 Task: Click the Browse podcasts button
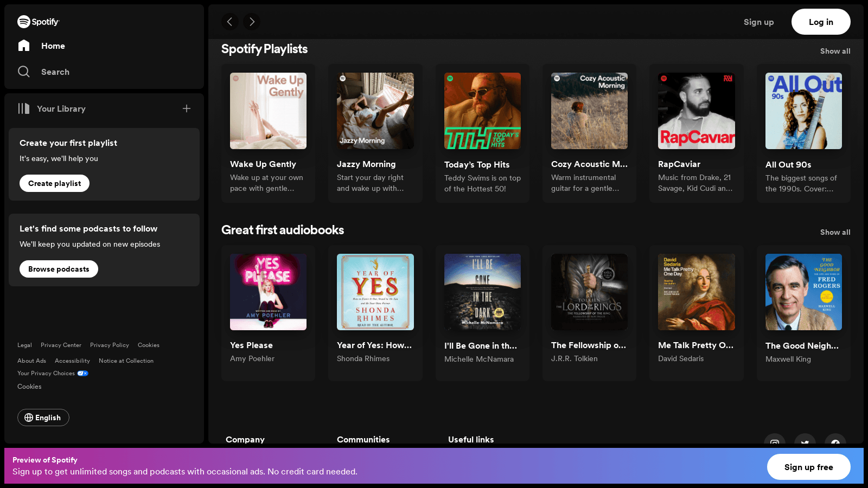(x=59, y=269)
